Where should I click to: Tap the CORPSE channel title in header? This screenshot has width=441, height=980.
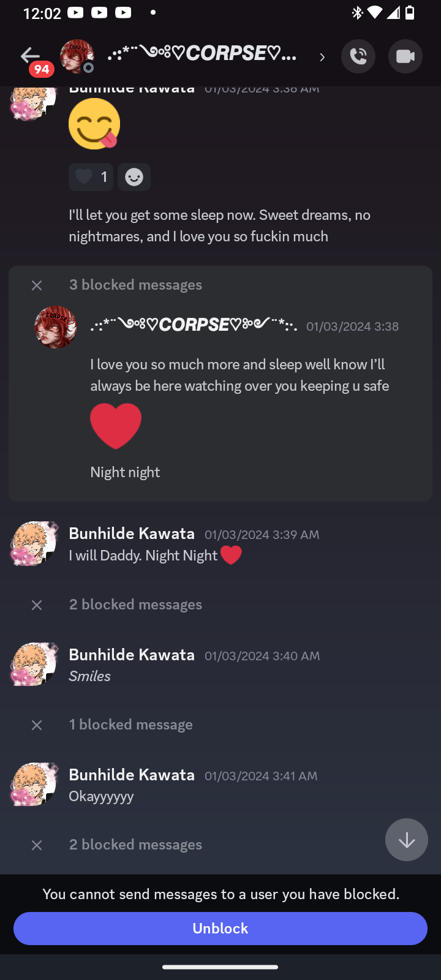tap(202, 54)
